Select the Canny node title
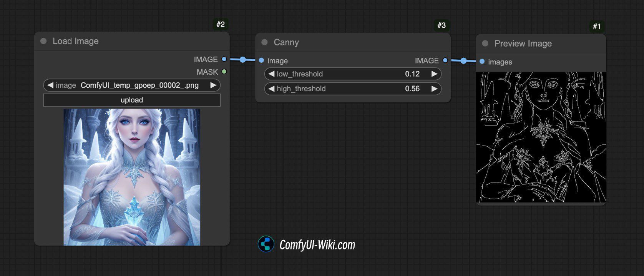Viewport: 644px width, 276px height. (286, 42)
